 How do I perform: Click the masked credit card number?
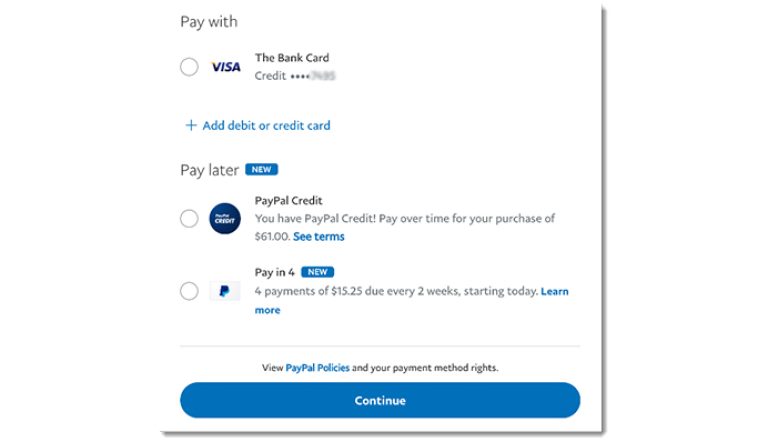(312, 76)
